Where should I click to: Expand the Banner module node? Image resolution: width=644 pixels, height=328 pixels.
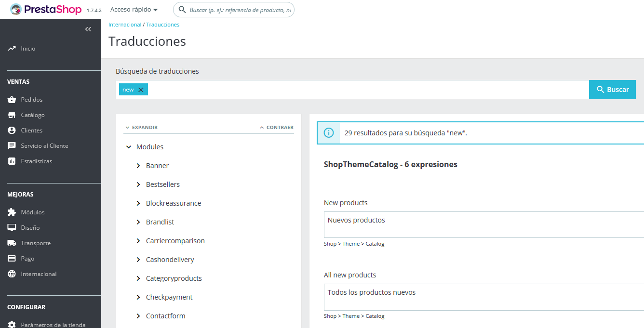click(138, 166)
